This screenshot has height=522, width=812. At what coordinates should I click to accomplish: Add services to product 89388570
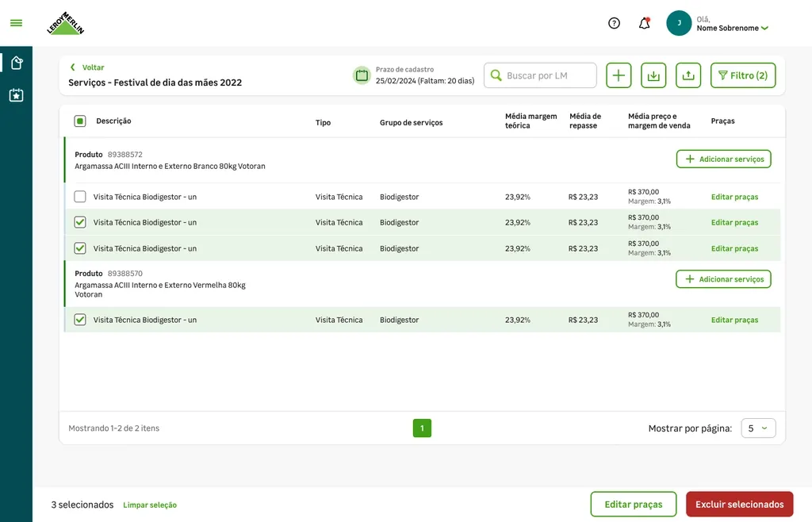click(723, 279)
